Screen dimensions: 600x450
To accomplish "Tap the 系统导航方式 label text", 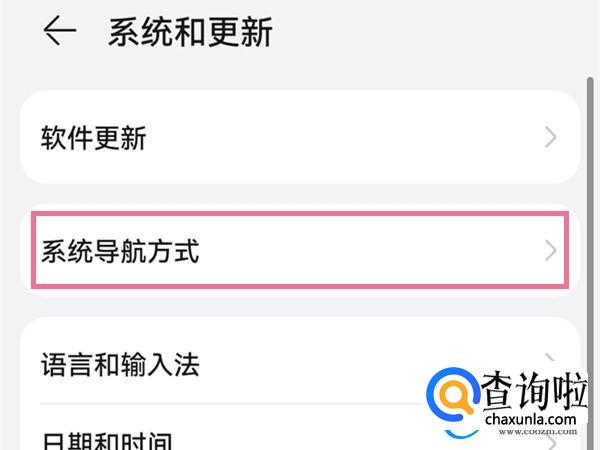I will pos(120,250).
